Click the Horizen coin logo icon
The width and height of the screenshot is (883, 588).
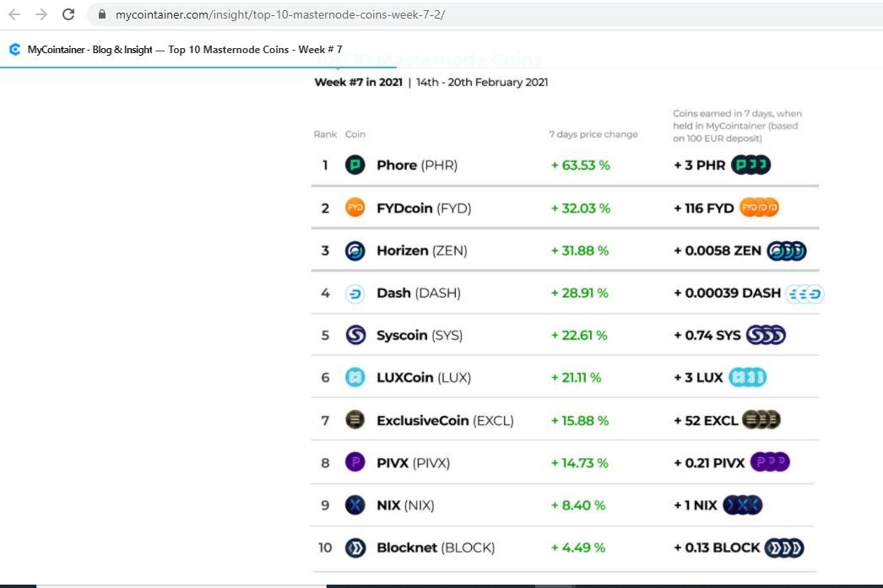(355, 251)
